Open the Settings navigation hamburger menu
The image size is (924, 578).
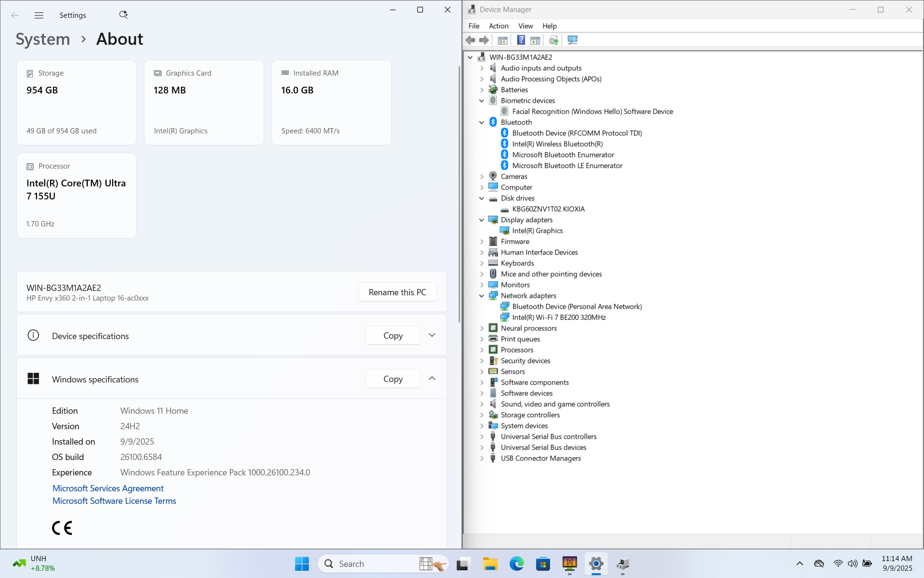[39, 15]
